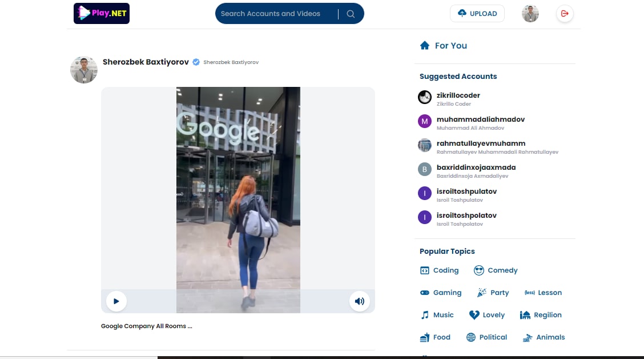Screen dimensions: 644x359
Task: Open the profile avatar in top bar
Action: pos(530,14)
